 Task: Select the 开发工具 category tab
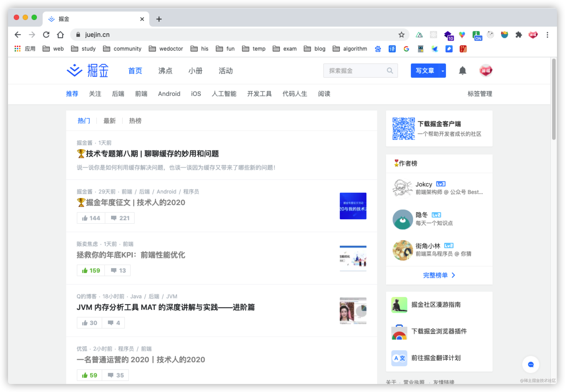pos(259,94)
